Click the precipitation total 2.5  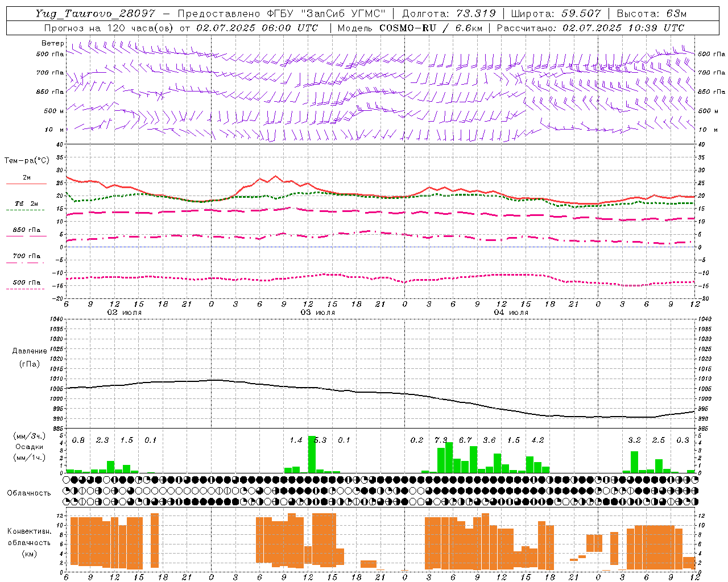[x=659, y=440]
